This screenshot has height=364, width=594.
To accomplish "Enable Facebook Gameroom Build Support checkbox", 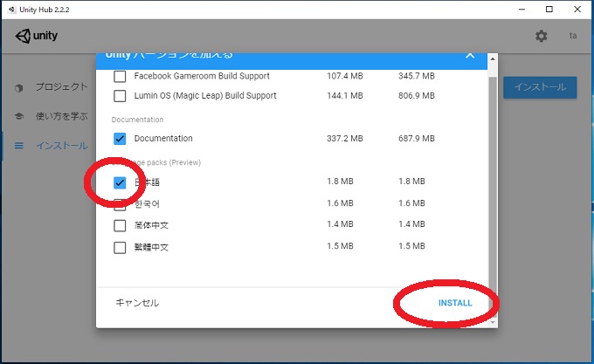I will [x=120, y=76].
